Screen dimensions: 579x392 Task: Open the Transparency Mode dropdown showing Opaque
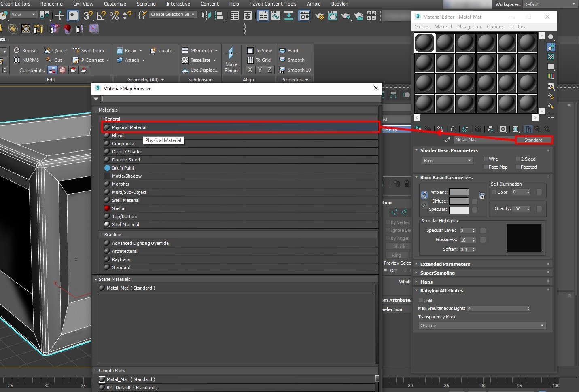point(481,326)
